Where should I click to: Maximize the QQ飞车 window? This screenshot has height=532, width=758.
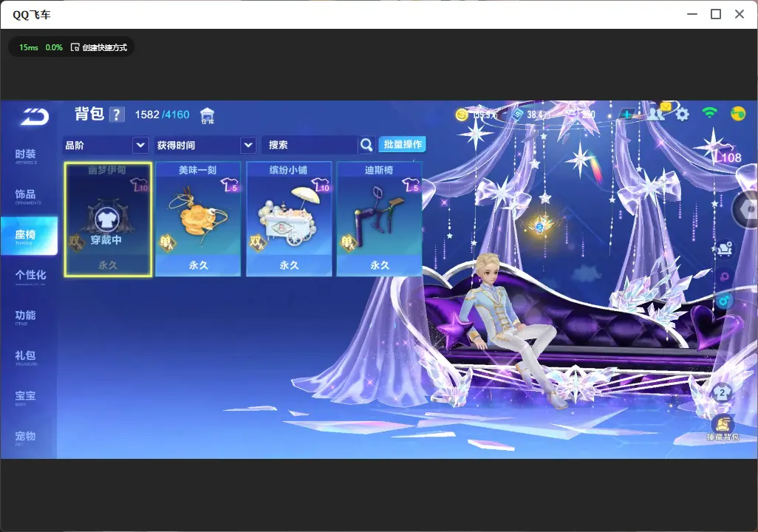716,15
